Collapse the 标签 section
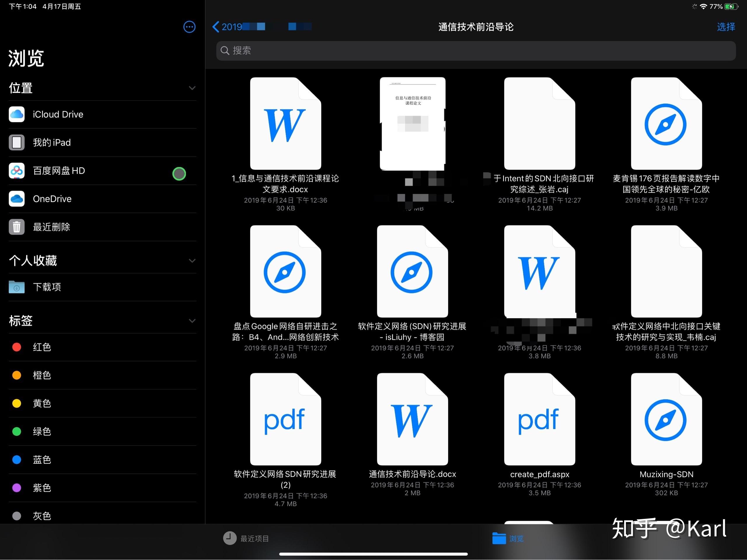Viewport: 747px width, 560px height. [192, 321]
